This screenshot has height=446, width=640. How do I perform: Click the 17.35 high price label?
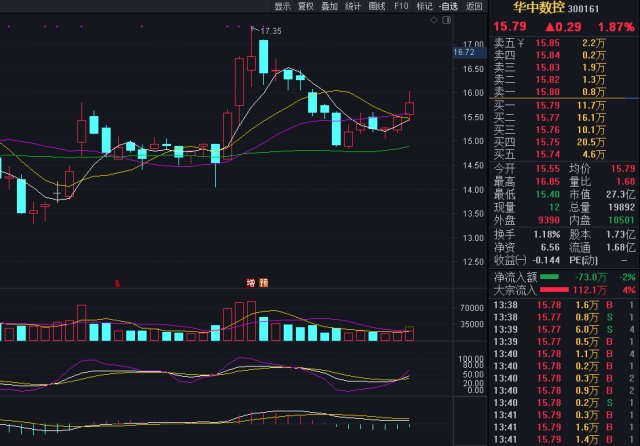point(270,32)
